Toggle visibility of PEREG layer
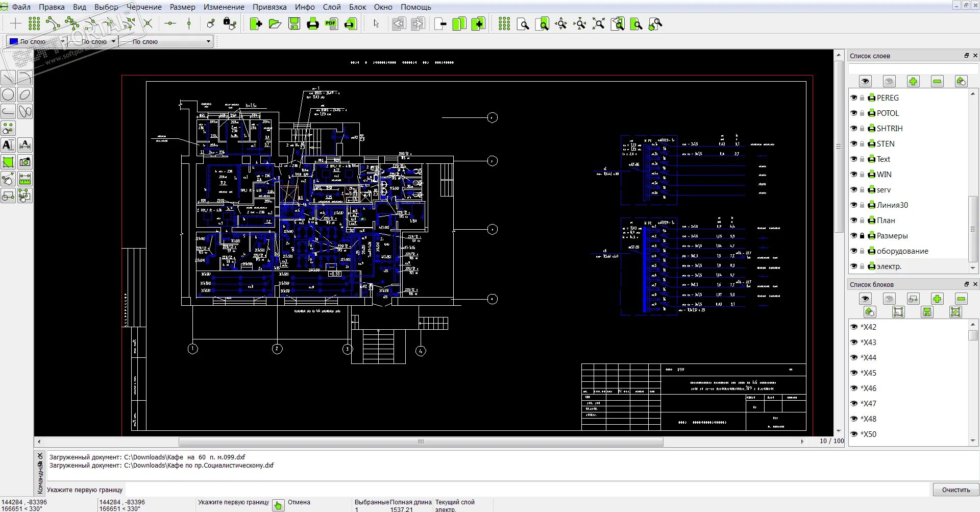Screen dimensions: 980x512 (x=854, y=97)
